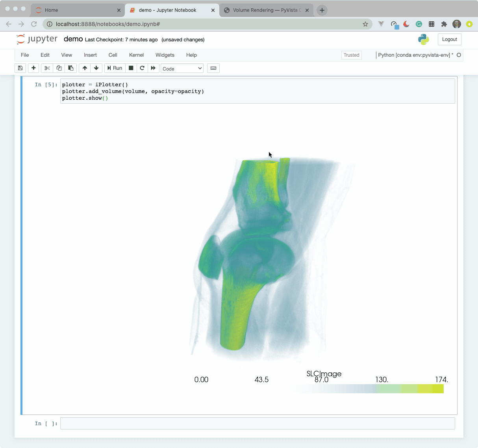
Task: Click the address bar URL
Action: (108, 24)
